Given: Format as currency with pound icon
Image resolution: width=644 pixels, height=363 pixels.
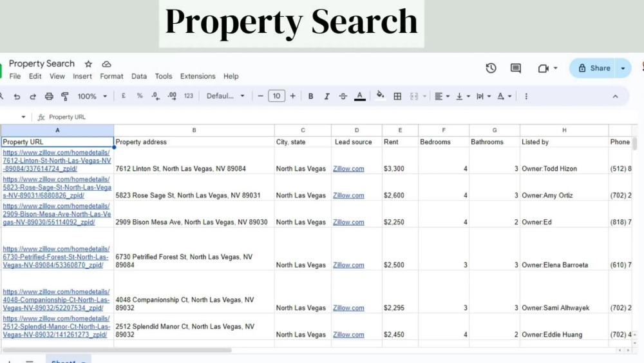Looking at the screenshot, I should pos(123,96).
